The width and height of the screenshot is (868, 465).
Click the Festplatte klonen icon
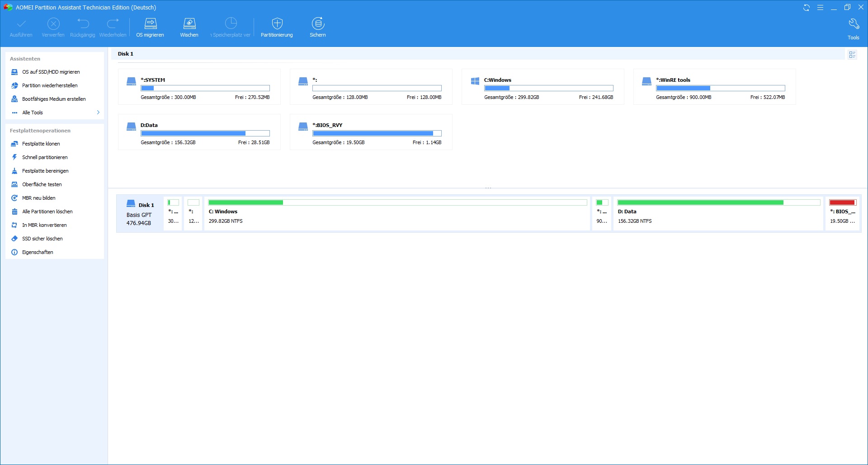14,144
